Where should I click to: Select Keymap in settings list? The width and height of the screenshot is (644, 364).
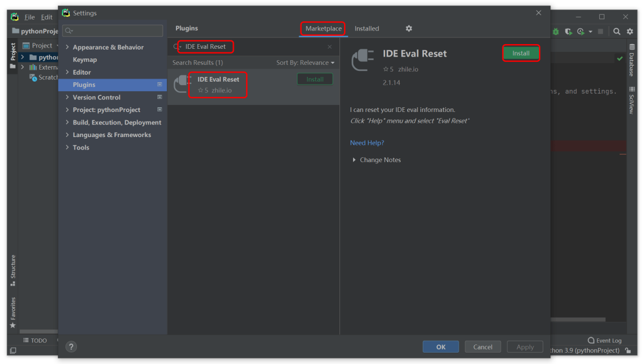point(85,60)
